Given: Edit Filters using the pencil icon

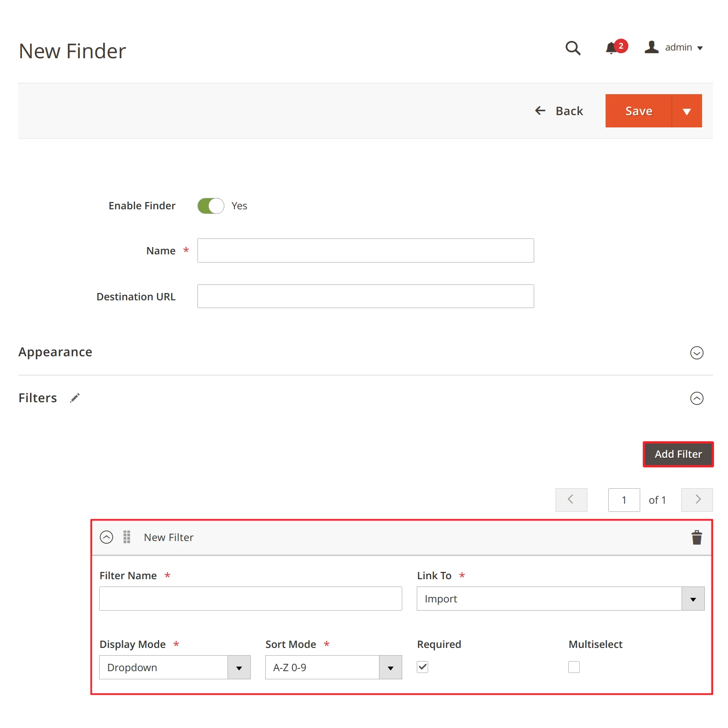Looking at the screenshot, I should click(75, 397).
